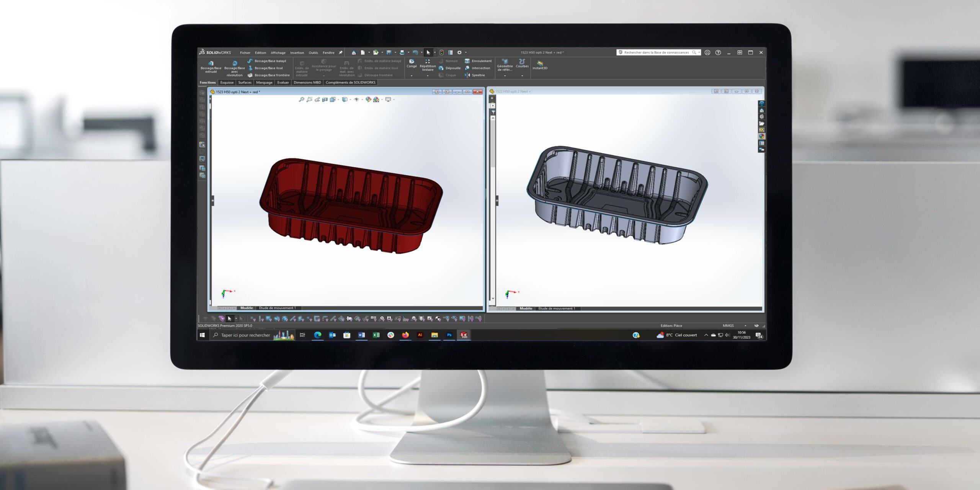Switch to Compléments de SOLIDWORKS tab
This screenshot has height=490, width=980.
pos(350,82)
